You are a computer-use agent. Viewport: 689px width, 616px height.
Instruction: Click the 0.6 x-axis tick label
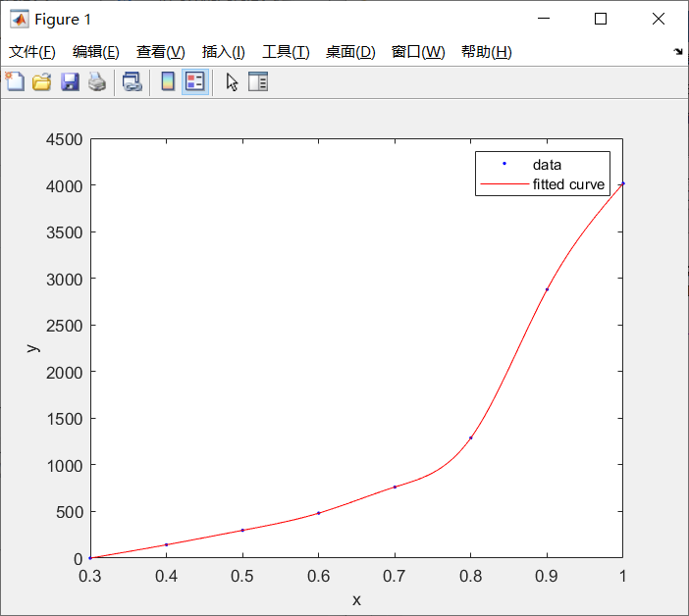[318, 576]
